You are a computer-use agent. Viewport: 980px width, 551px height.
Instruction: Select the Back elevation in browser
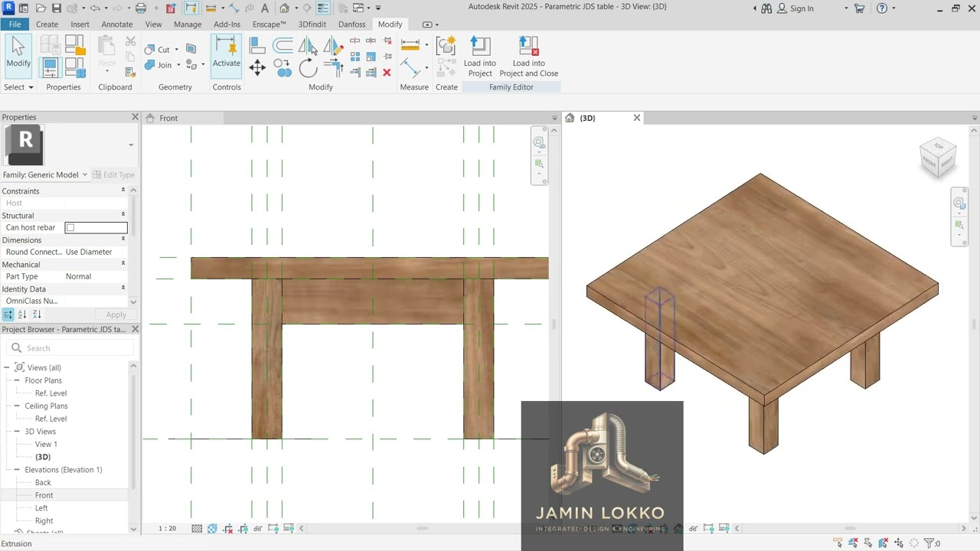point(43,483)
